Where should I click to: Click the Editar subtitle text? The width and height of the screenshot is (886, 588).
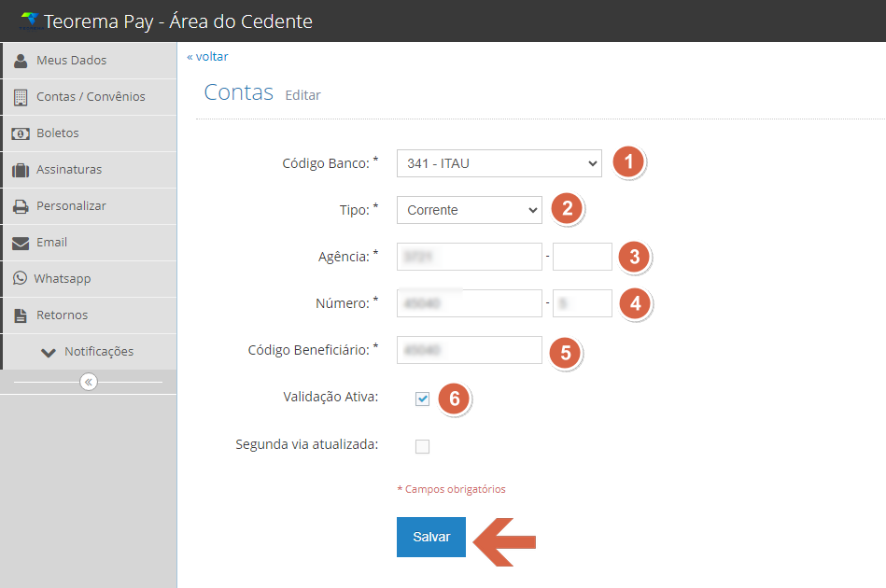(x=302, y=95)
